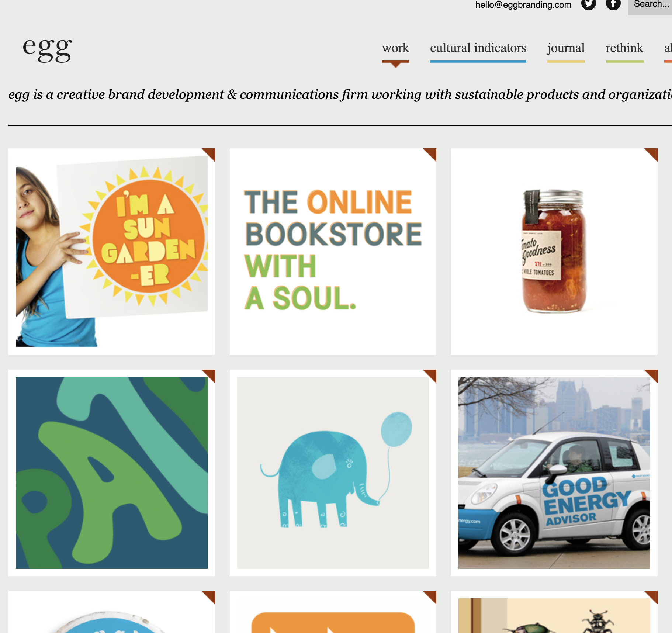The image size is (672, 633).
Task: Open the Facebook icon link
Action: (x=613, y=4)
